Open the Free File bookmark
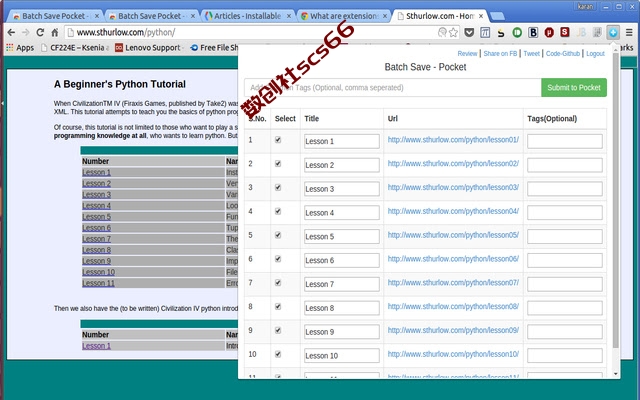The width and height of the screenshot is (640, 400). (214, 48)
